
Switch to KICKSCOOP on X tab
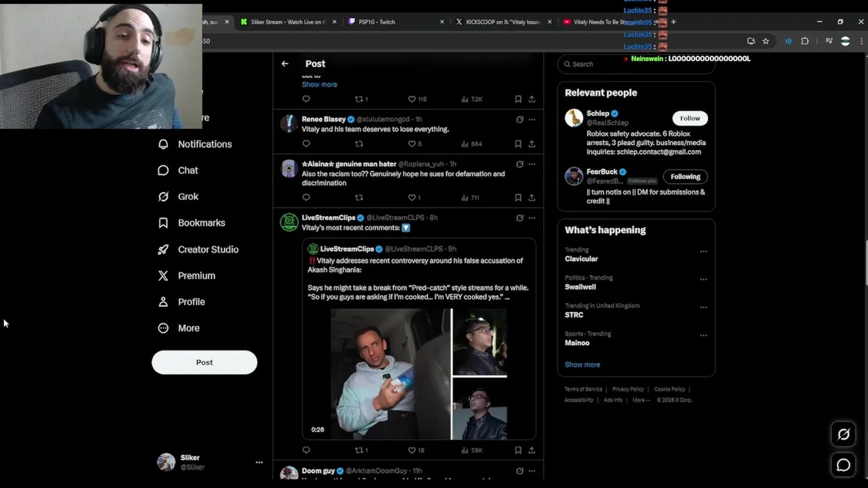(x=502, y=22)
